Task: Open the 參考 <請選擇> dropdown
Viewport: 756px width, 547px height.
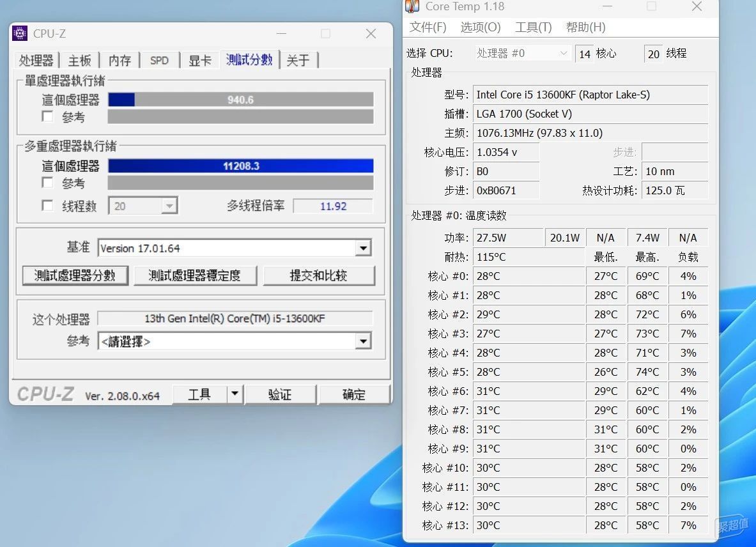Action: 363,341
